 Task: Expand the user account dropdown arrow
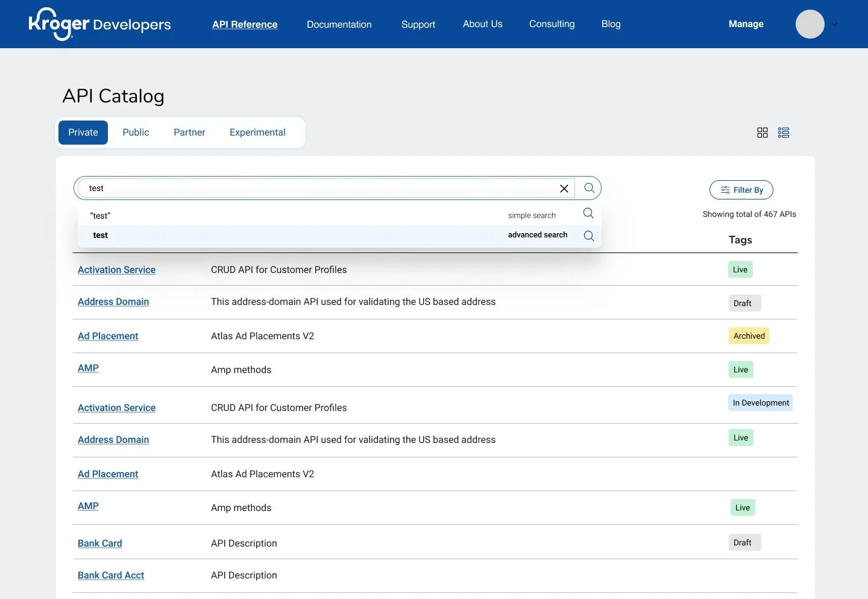tap(834, 25)
